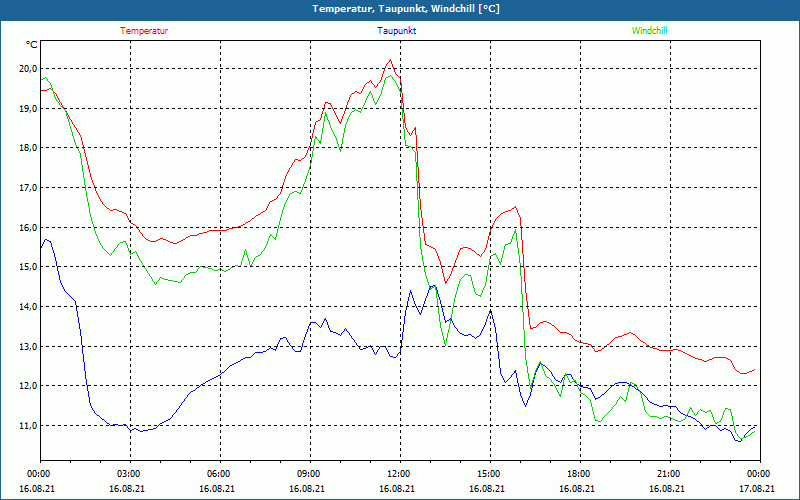800x500 pixels.
Task: Click the blue Taupunkt legend label
Action: click(x=396, y=31)
